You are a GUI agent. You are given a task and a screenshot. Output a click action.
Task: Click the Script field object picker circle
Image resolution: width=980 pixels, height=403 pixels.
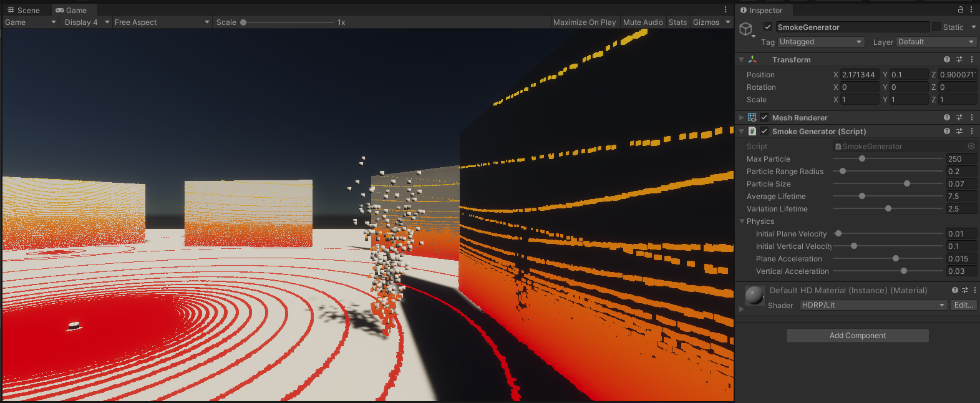[x=971, y=147]
